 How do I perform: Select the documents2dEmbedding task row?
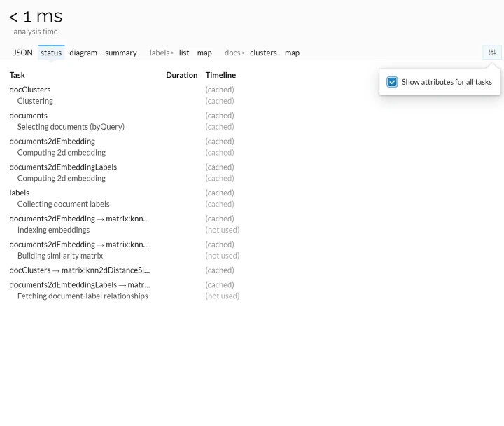coord(52,142)
